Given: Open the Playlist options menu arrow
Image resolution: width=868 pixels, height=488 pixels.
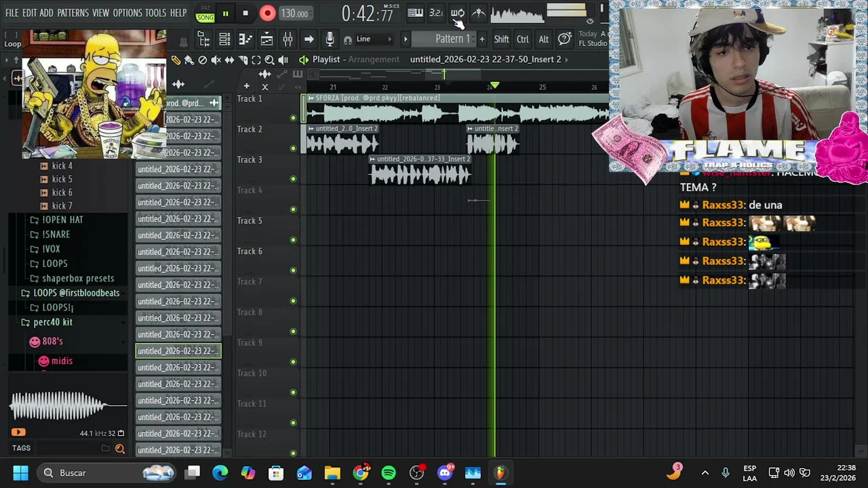Looking at the screenshot, I should tap(303, 60).
